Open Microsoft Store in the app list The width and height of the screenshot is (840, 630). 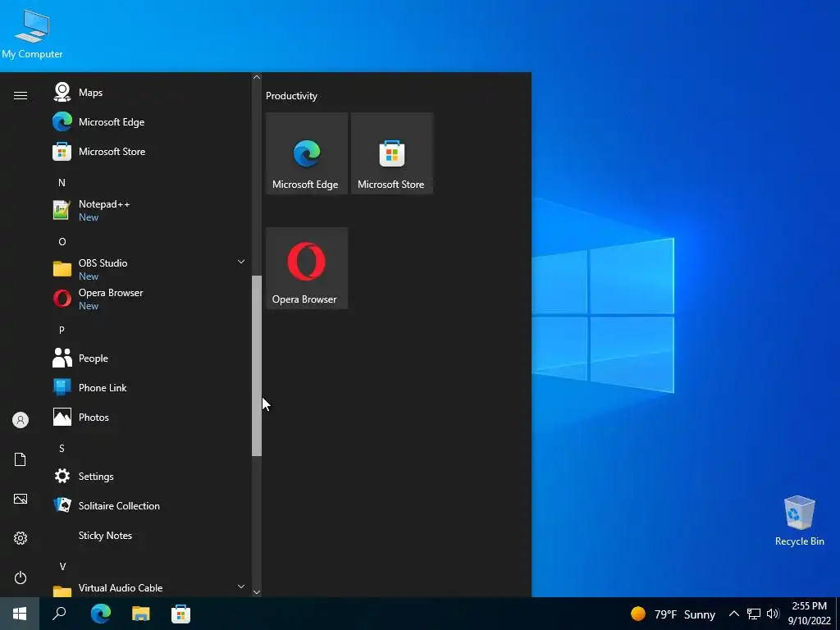(150, 152)
